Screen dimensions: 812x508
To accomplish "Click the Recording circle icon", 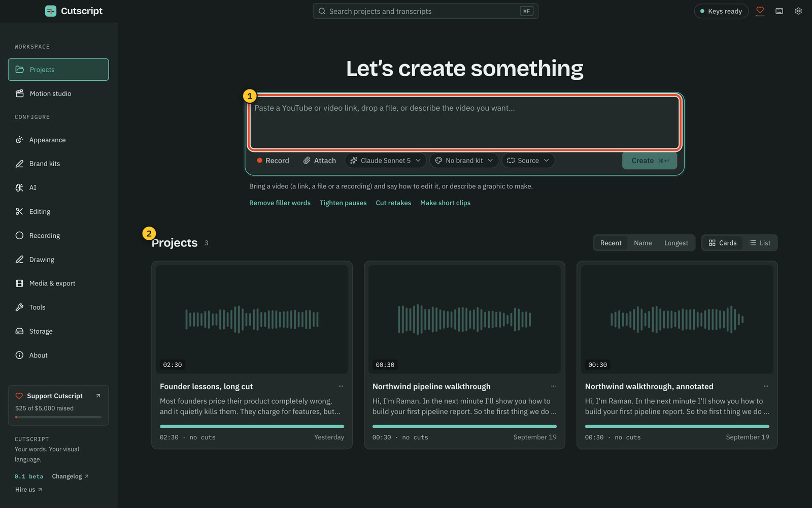I will [x=19, y=235].
